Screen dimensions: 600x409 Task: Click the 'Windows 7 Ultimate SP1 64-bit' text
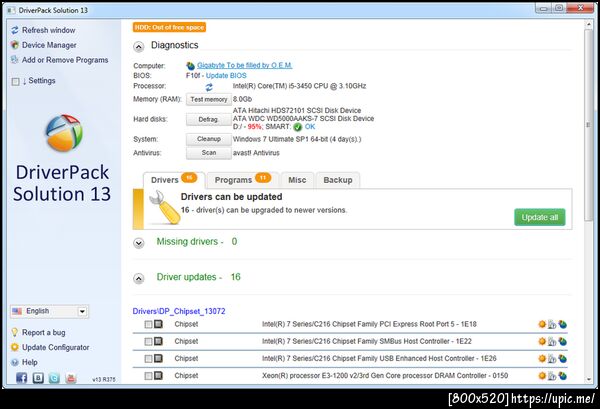tap(281, 139)
